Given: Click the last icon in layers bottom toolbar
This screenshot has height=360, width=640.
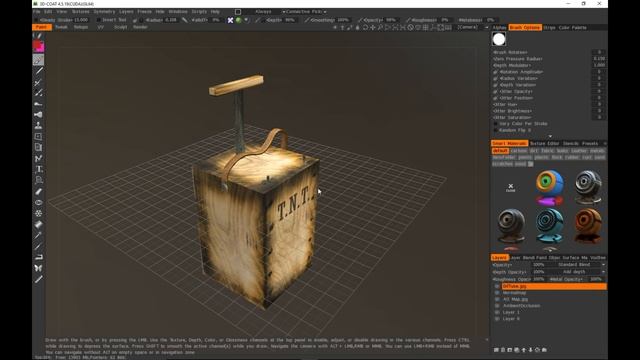Looking at the screenshot, I should pyautogui.click(x=544, y=350).
